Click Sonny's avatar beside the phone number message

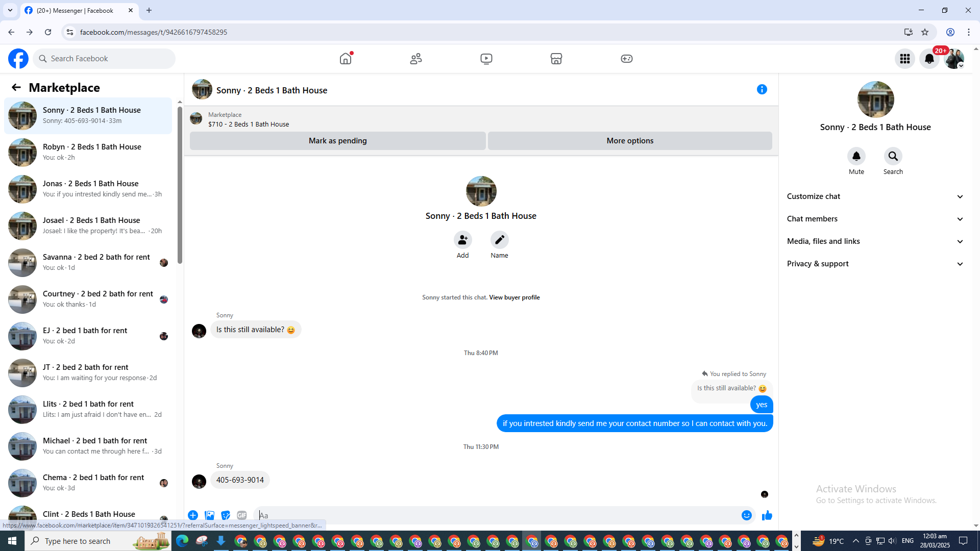click(199, 481)
